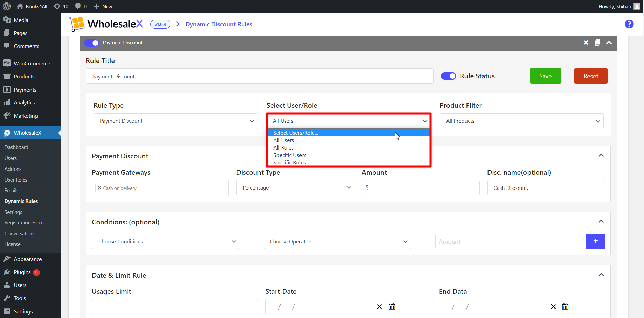Collapse the Date & Limit Rule section
Image resolution: width=644 pixels, height=318 pixels.
coord(601,275)
